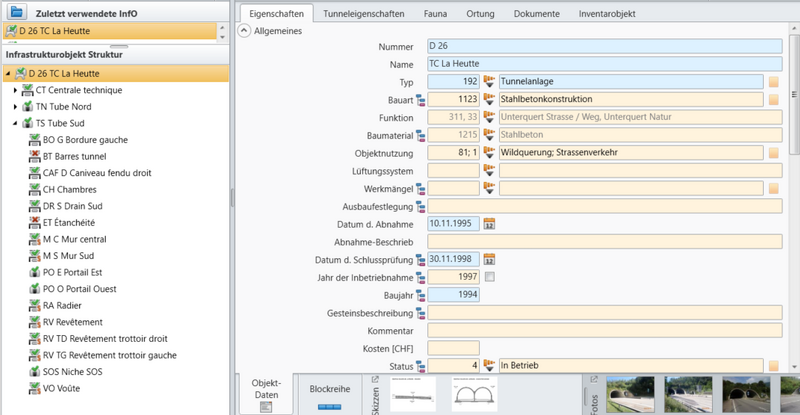Screen dimensions: 800x415
Task: Open the first tunnel portal photo thumbnail
Action: [630, 395]
